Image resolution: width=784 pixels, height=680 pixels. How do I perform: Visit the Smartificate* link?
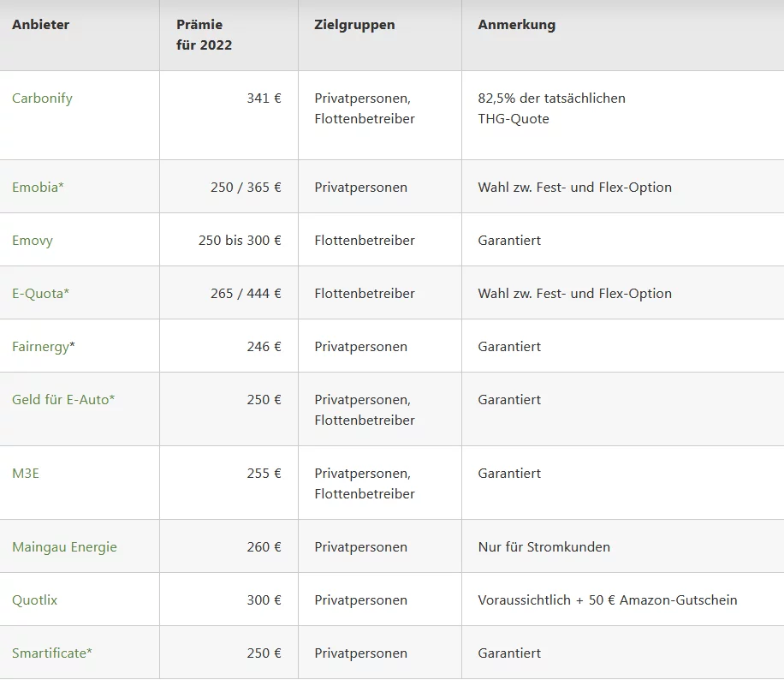coord(52,653)
